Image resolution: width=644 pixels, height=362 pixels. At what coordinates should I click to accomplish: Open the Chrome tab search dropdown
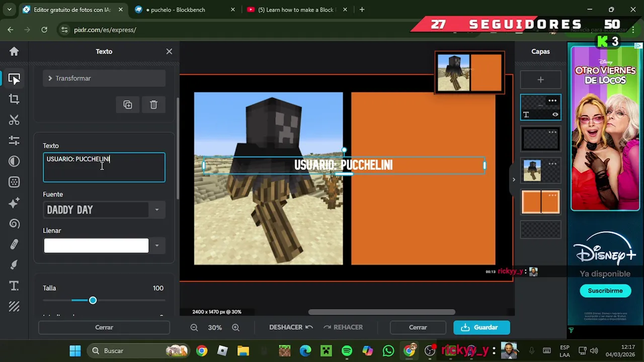click(10, 10)
